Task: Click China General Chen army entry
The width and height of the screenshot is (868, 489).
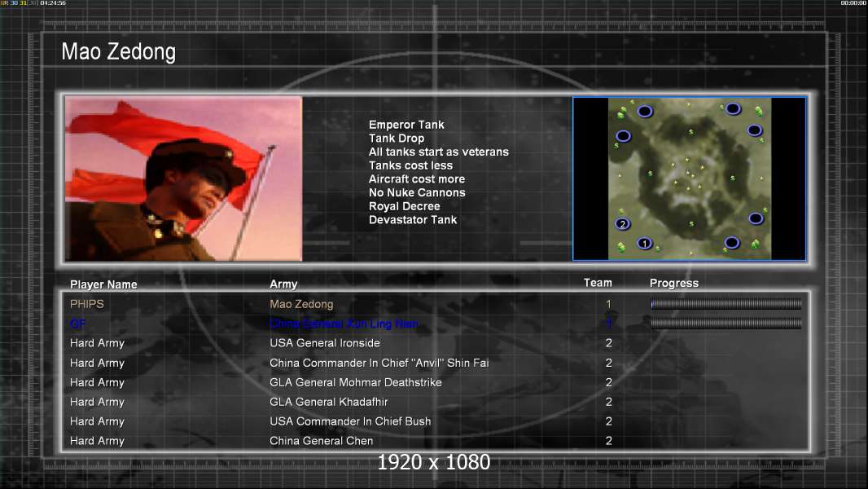Action: coord(322,441)
